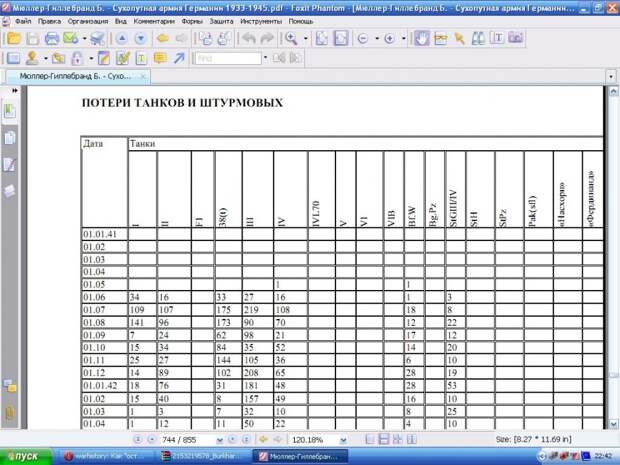Click the binoculars Search icon
The height and width of the screenshot is (465, 620).
(478, 38)
